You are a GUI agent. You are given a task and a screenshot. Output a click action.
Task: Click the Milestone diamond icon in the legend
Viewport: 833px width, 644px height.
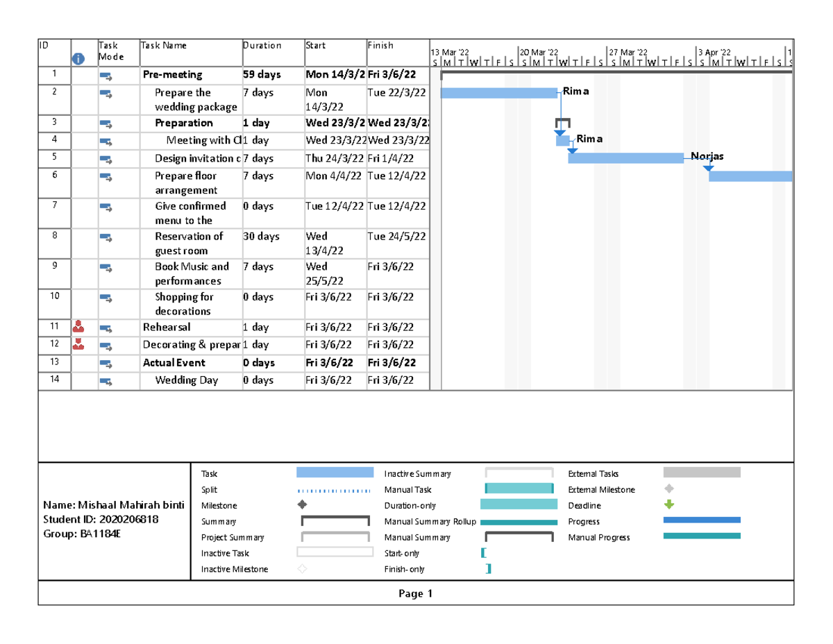tap(301, 505)
